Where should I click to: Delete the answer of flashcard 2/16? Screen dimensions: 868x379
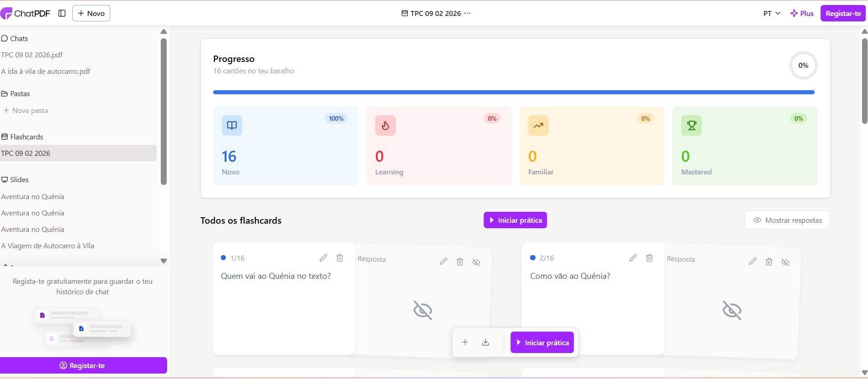(x=769, y=262)
